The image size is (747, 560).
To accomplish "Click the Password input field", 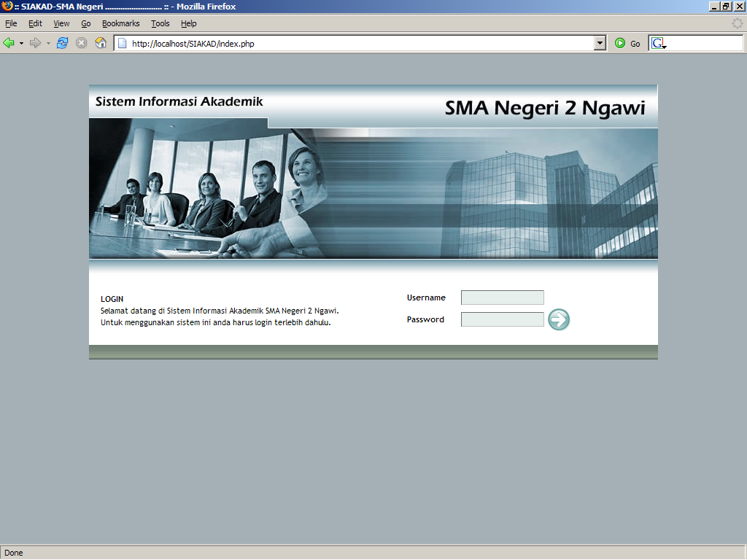I will [502, 319].
